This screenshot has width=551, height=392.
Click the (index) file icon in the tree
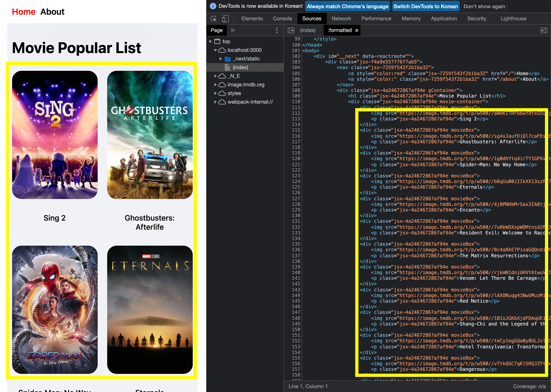point(227,67)
